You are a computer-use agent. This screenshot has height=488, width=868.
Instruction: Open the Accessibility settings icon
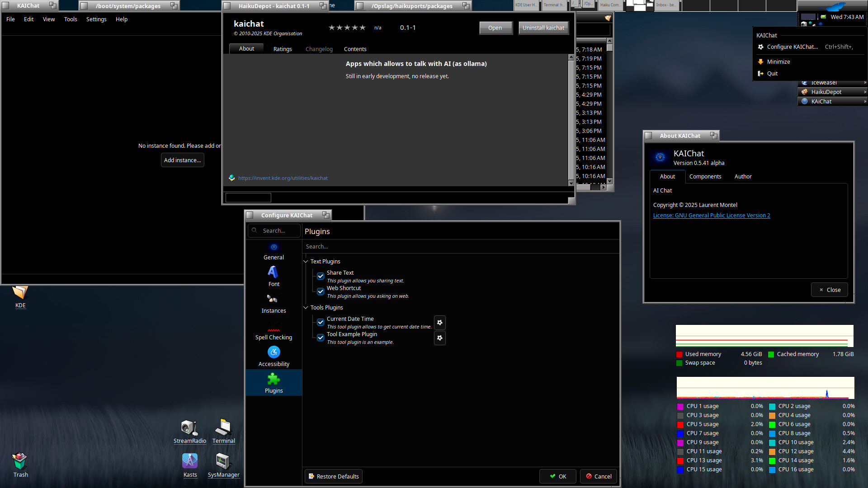point(274,352)
